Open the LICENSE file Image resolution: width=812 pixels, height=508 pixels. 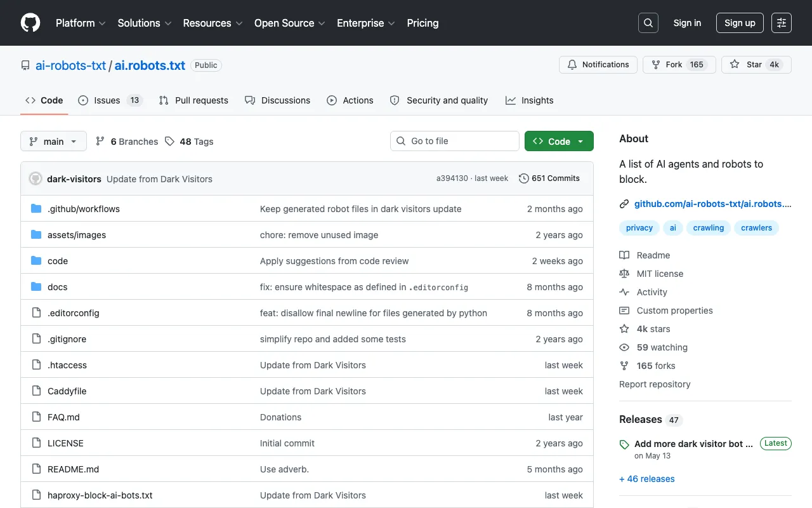65,443
